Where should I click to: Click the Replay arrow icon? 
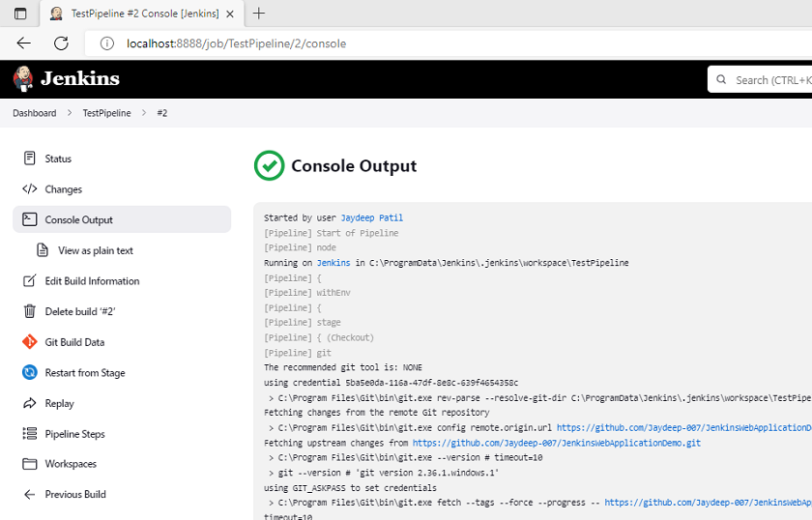coord(29,403)
